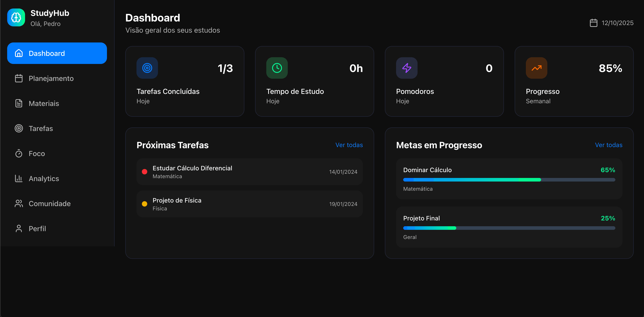Click the purple lightning Pomodoros icon

point(407,68)
